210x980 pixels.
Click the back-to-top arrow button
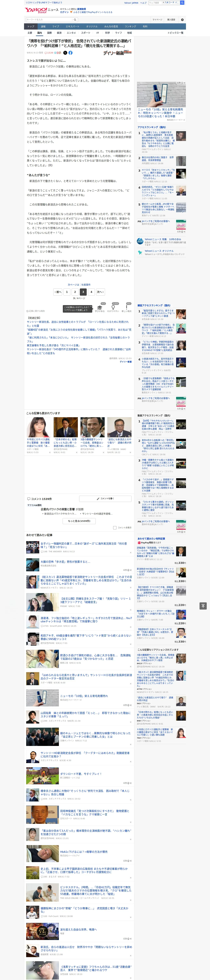click(x=203, y=606)
